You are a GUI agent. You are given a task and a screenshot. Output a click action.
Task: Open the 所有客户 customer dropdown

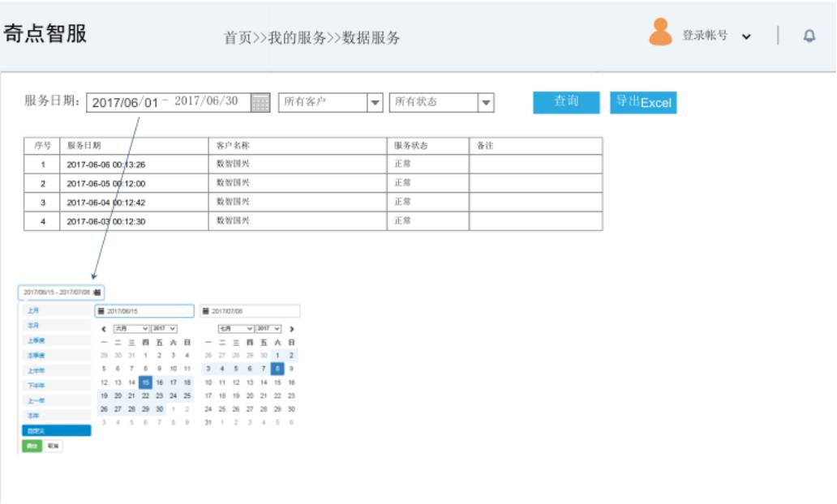point(375,103)
